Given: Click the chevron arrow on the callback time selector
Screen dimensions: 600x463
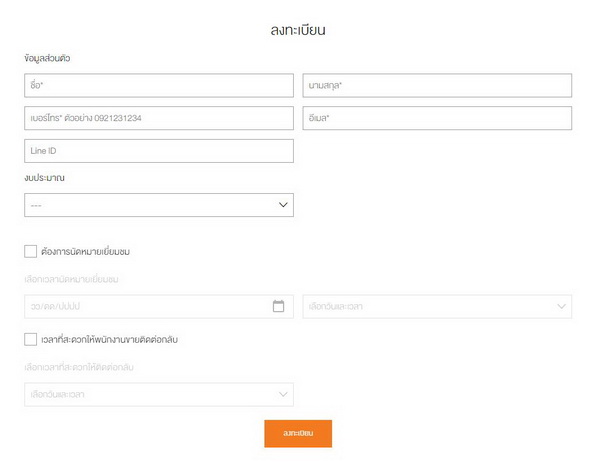Looking at the screenshot, I should point(282,395).
